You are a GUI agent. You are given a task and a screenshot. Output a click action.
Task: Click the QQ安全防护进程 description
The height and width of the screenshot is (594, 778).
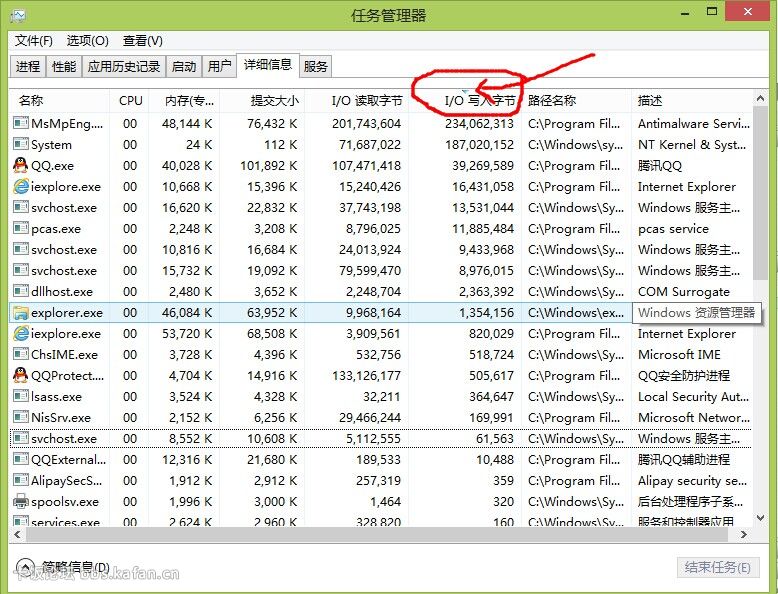684,376
